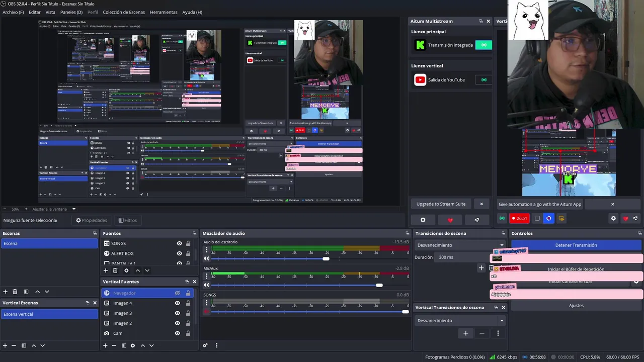644x362 pixels.
Task: Unmute the SONGS audio channel
Action: tap(206, 312)
